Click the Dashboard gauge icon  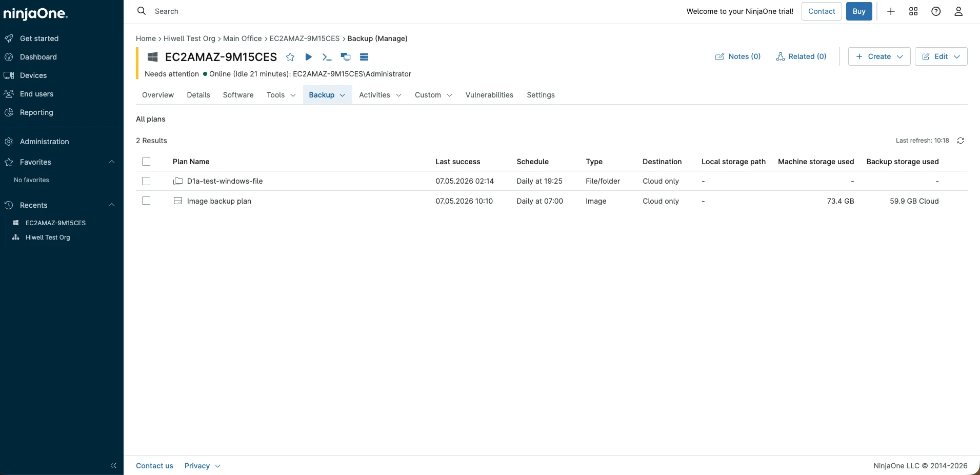pyautogui.click(x=9, y=57)
